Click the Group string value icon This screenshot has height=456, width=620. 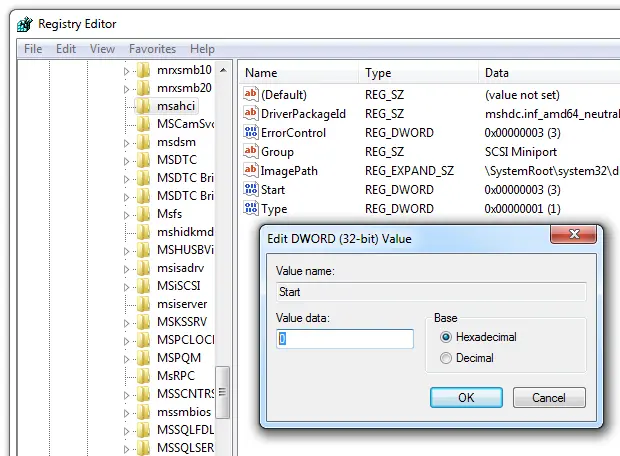tap(251, 151)
